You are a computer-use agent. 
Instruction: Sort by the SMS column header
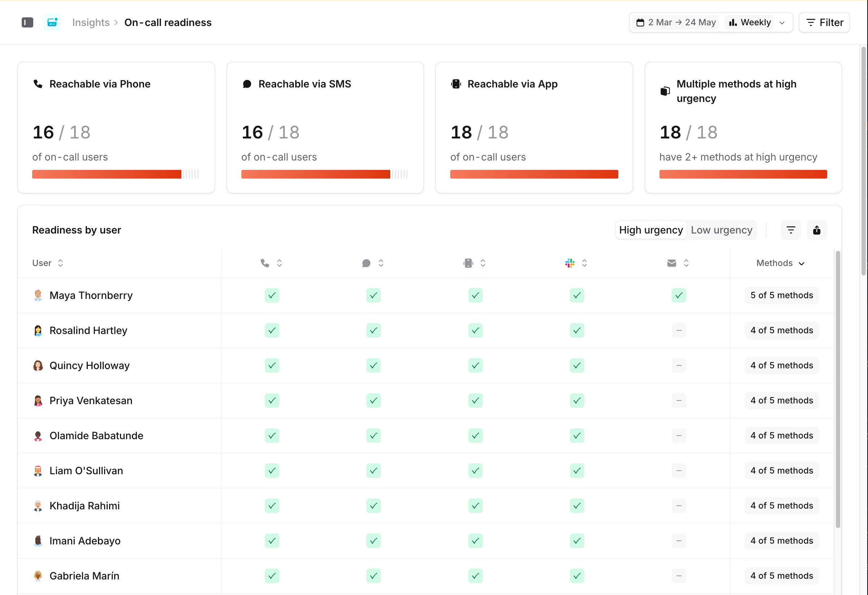373,263
